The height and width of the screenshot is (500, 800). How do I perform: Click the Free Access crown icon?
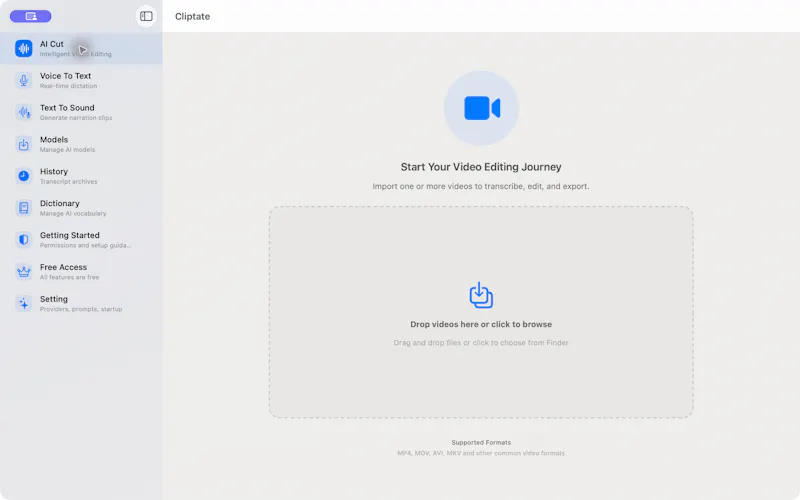point(23,271)
